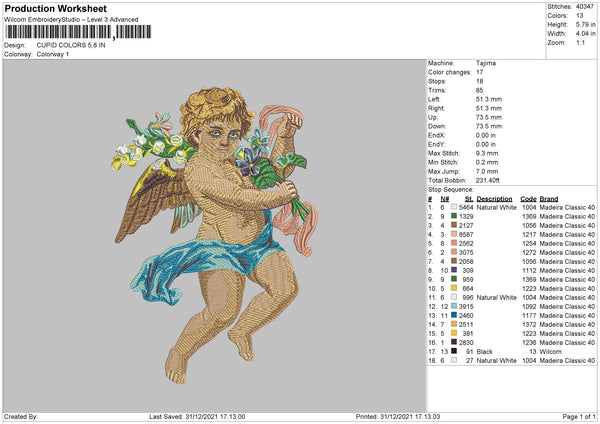Click thread code 1372 in stop 14
This screenshot has height=424, width=600.
tap(529, 325)
